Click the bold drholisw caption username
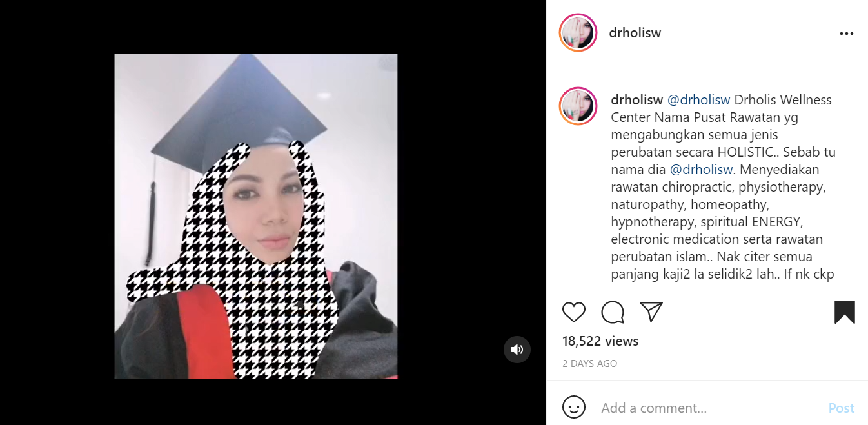Image resolution: width=868 pixels, height=425 pixels. coord(637,100)
